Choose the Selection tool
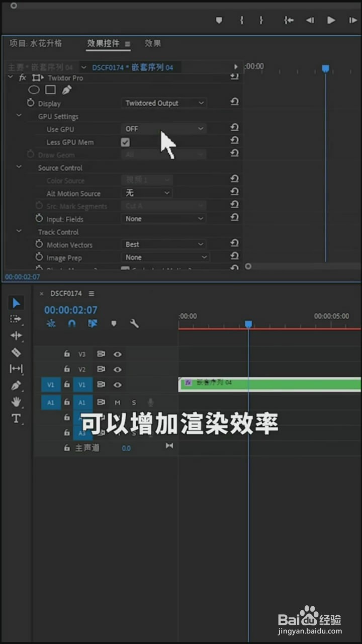The image size is (362, 644). point(16,302)
